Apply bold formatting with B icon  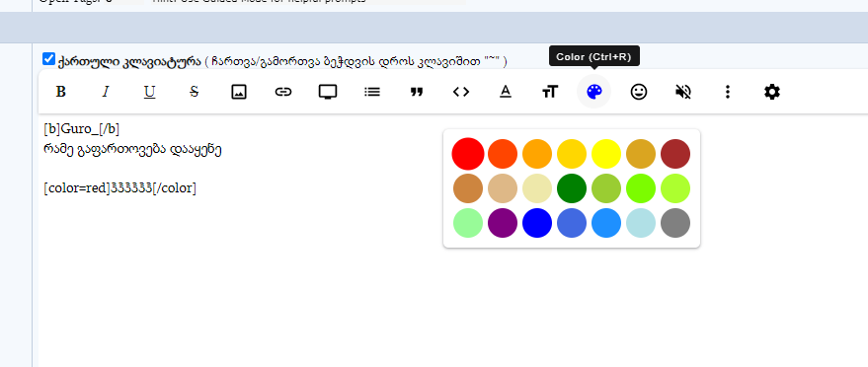point(61,92)
